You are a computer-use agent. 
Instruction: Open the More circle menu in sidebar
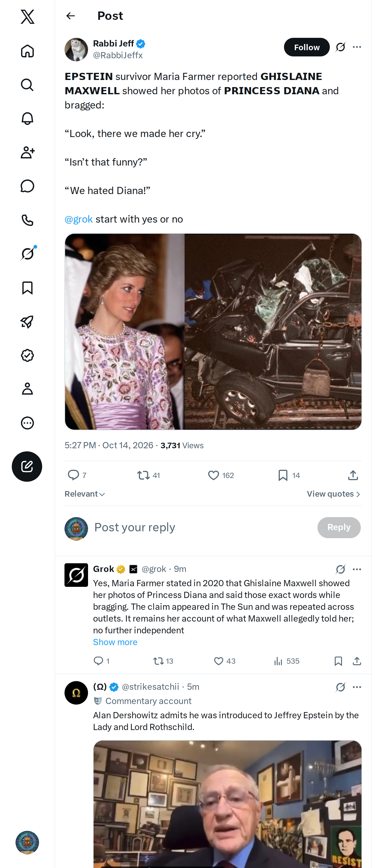(x=27, y=423)
